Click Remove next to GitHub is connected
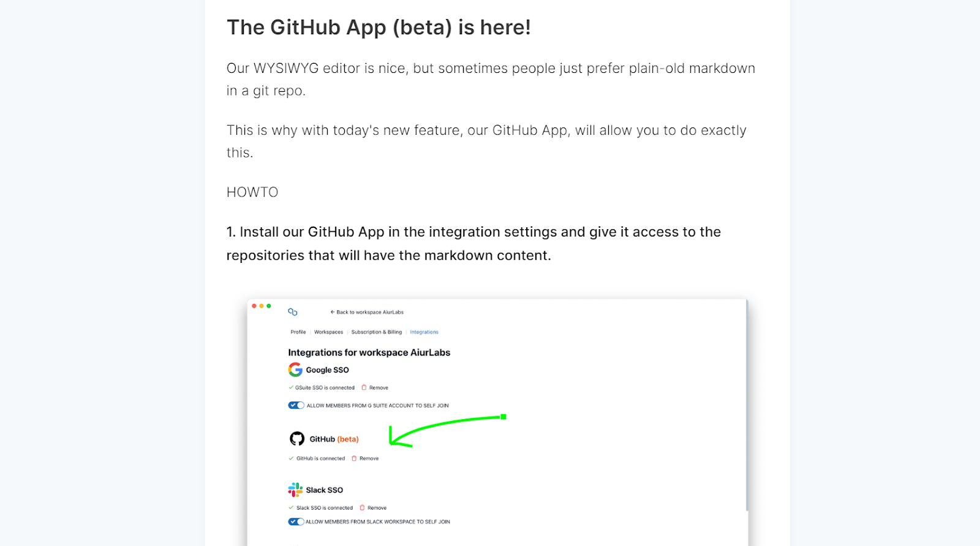The height and width of the screenshot is (546, 980). click(x=369, y=458)
